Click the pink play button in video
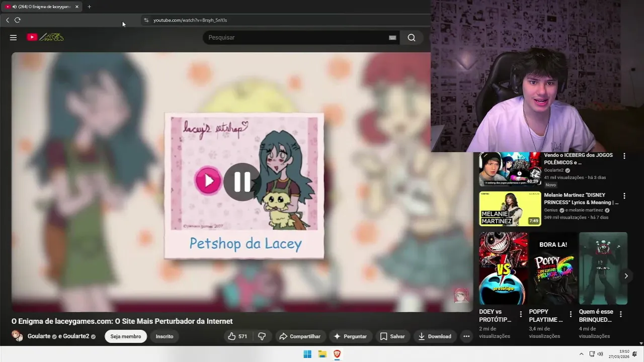Viewport: 644px width, 362px height. click(x=208, y=180)
